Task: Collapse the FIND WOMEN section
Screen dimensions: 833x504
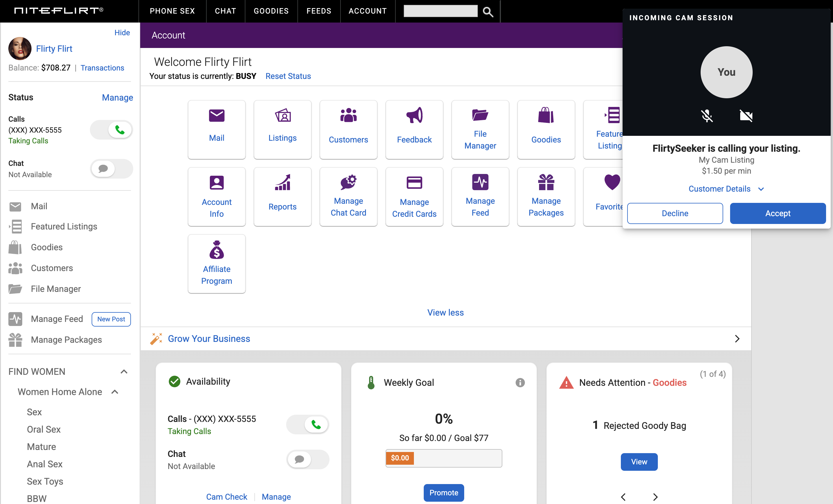Action: pyautogui.click(x=124, y=371)
